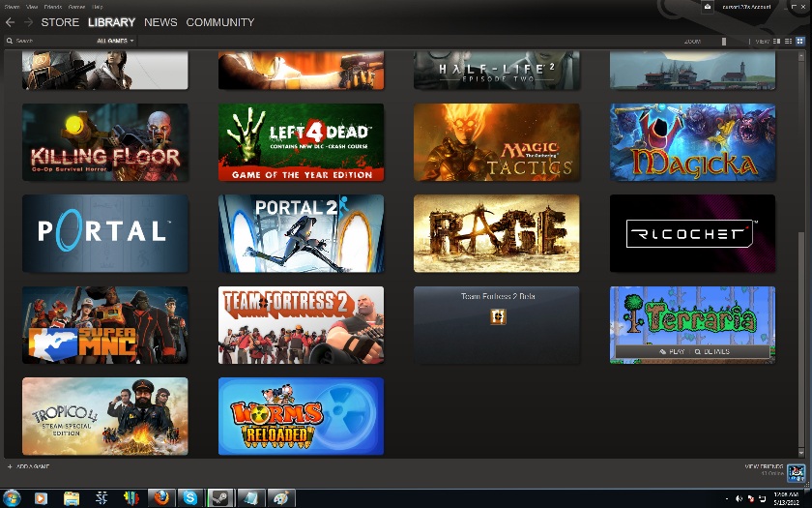Select the Ricochet game tile
The image size is (812, 508).
click(x=692, y=234)
